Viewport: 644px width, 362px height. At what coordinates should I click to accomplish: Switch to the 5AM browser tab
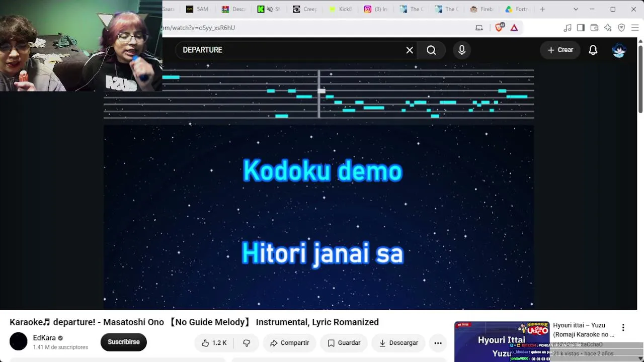coord(197,9)
